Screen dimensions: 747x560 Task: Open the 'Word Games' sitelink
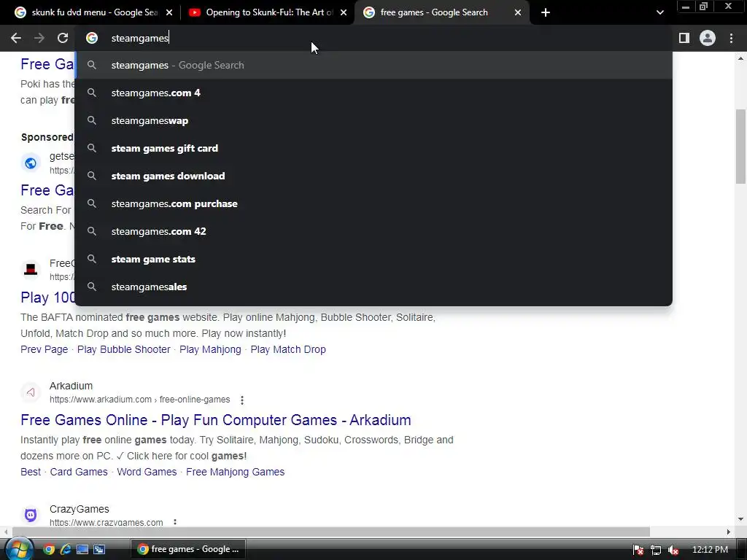click(147, 472)
